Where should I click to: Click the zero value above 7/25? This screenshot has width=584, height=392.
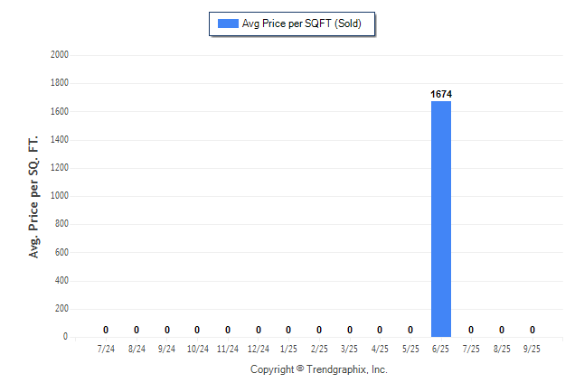(x=471, y=330)
